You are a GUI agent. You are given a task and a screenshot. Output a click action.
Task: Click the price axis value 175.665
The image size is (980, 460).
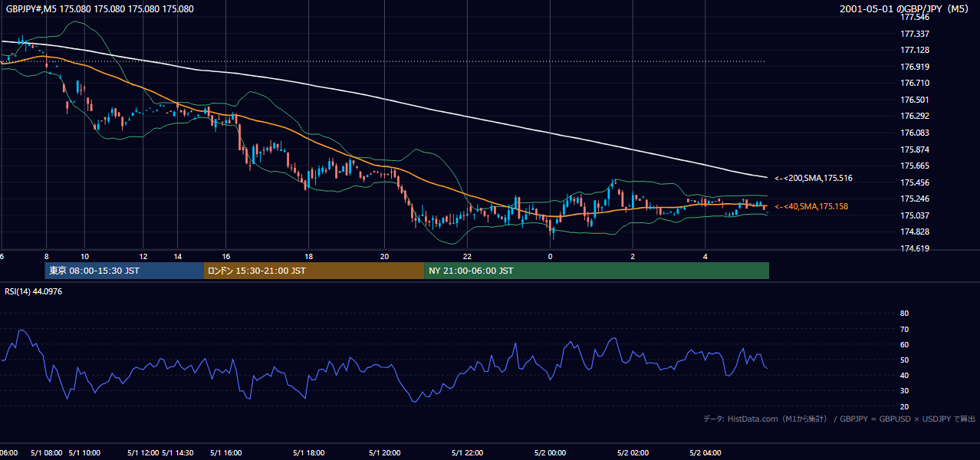[x=914, y=166]
